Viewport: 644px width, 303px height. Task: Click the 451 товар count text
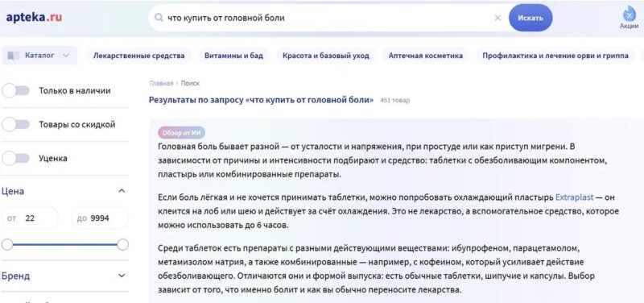tap(394, 100)
